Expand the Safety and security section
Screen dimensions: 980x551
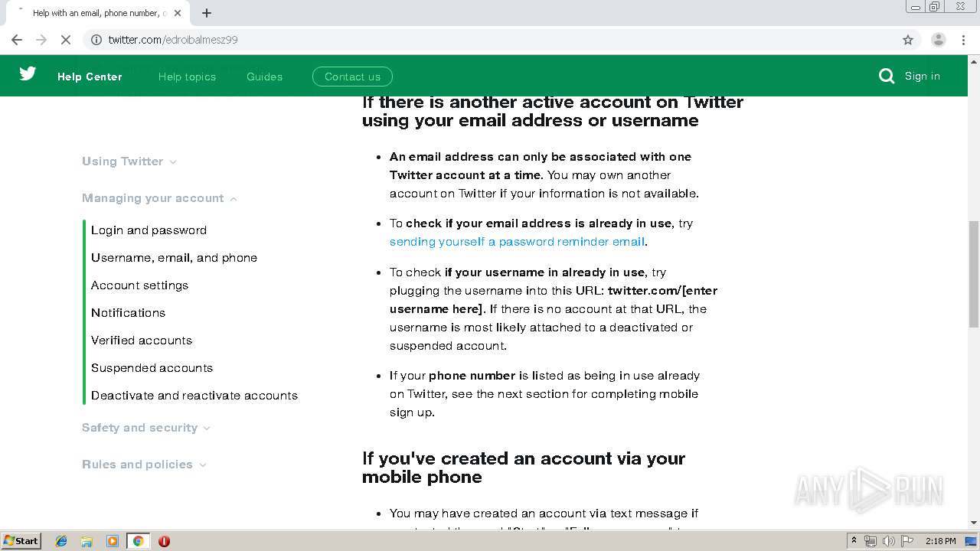pos(146,428)
